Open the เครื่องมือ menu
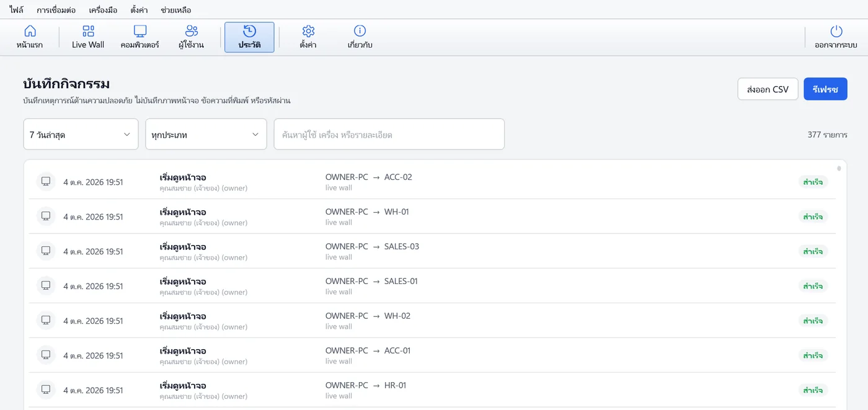This screenshot has height=410, width=868. (x=103, y=10)
